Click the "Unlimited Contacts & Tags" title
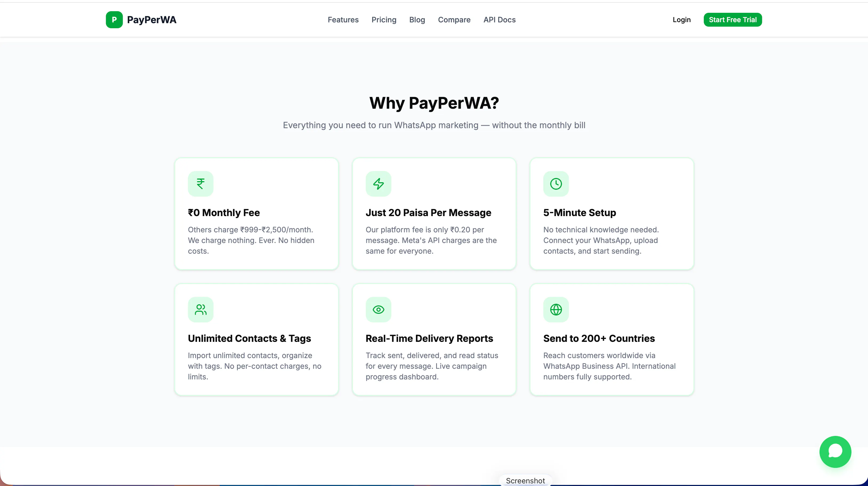Image resolution: width=868 pixels, height=486 pixels. 249,338
